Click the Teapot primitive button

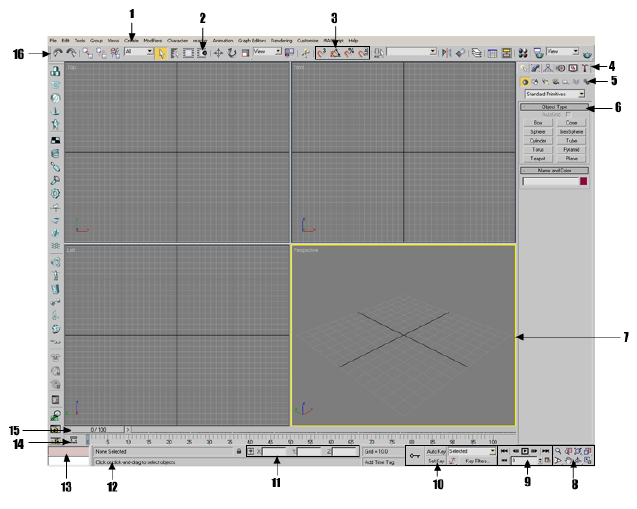pos(538,158)
